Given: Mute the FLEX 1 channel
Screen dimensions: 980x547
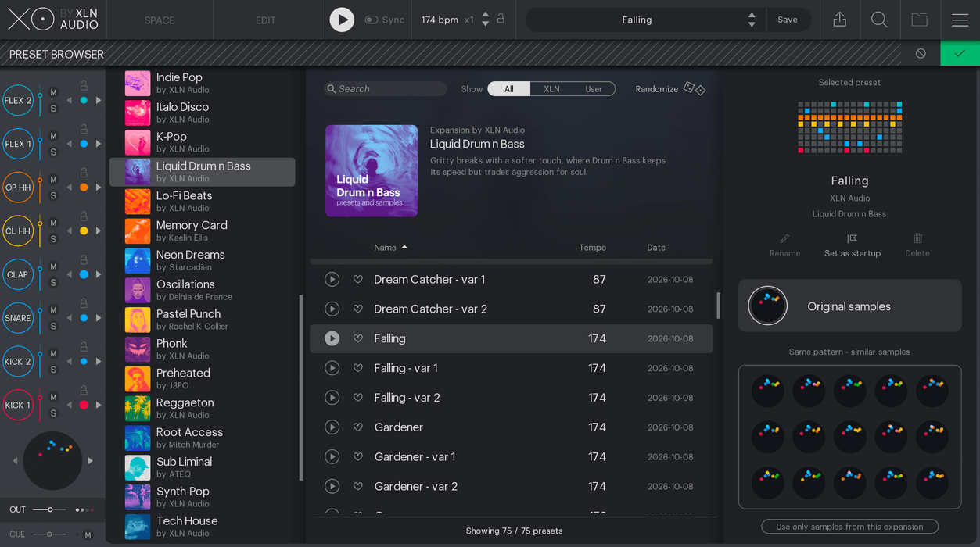Looking at the screenshot, I should (x=53, y=136).
